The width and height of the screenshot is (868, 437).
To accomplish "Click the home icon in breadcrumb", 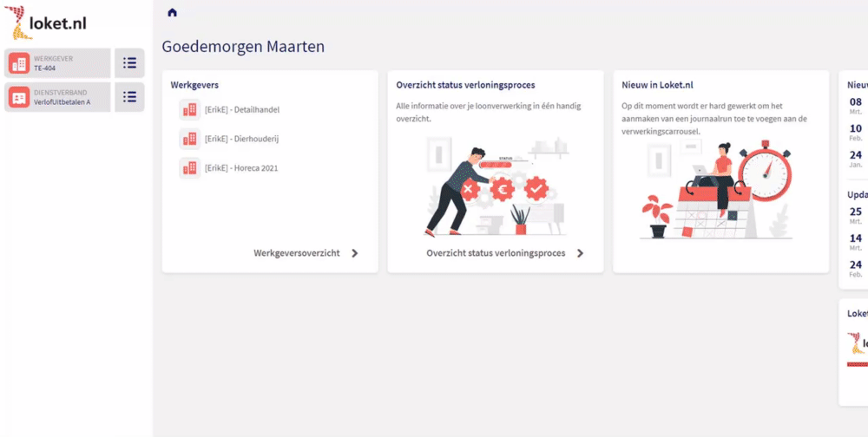I will click(172, 12).
